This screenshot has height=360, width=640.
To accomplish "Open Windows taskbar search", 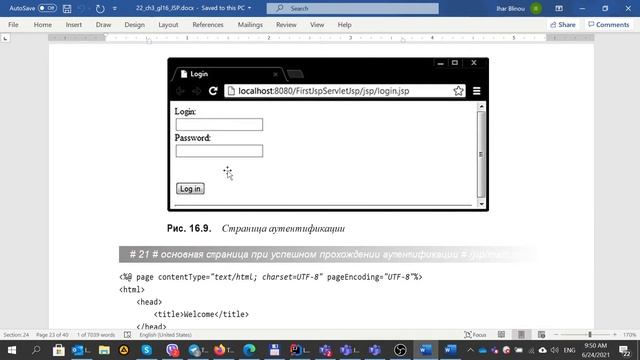I will pos(36,350).
